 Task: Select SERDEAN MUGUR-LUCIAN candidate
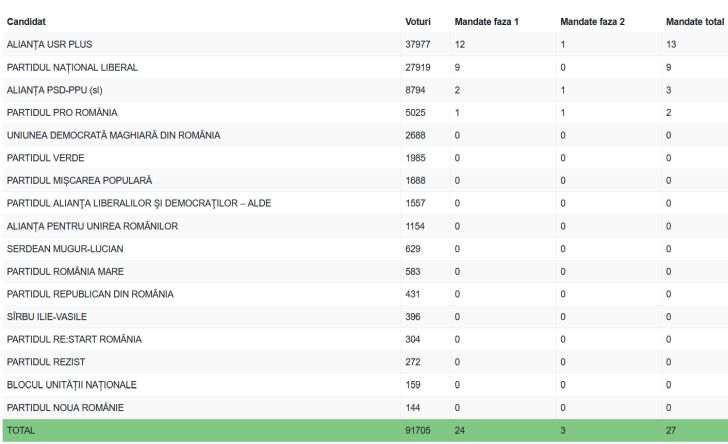pyautogui.click(x=65, y=248)
